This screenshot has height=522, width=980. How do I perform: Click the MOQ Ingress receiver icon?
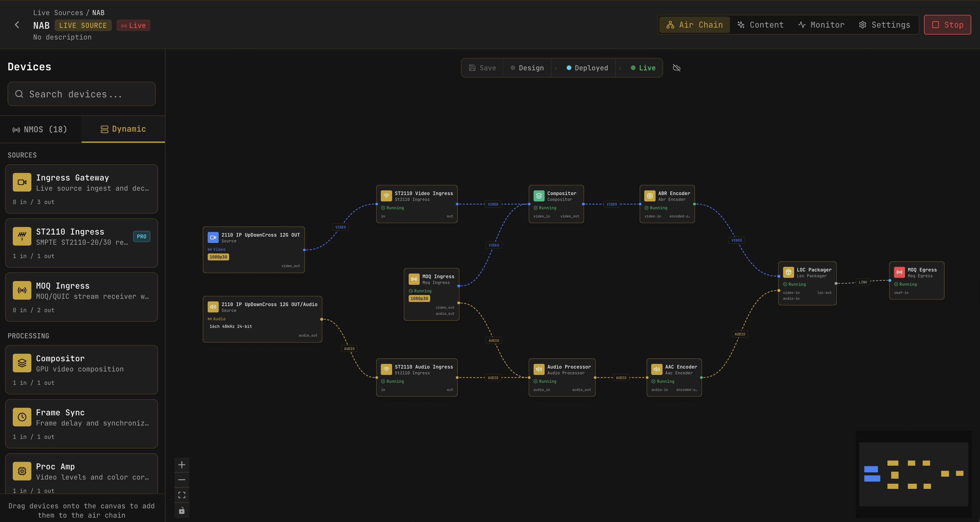(22, 290)
